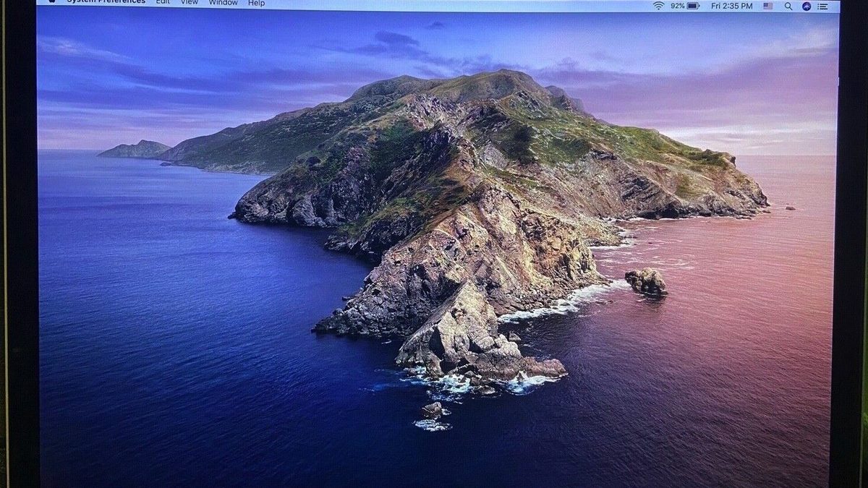Open the System Preferences app menu
Screen dimensions: 868x488
pyautogui.click(x=106, y=2)
